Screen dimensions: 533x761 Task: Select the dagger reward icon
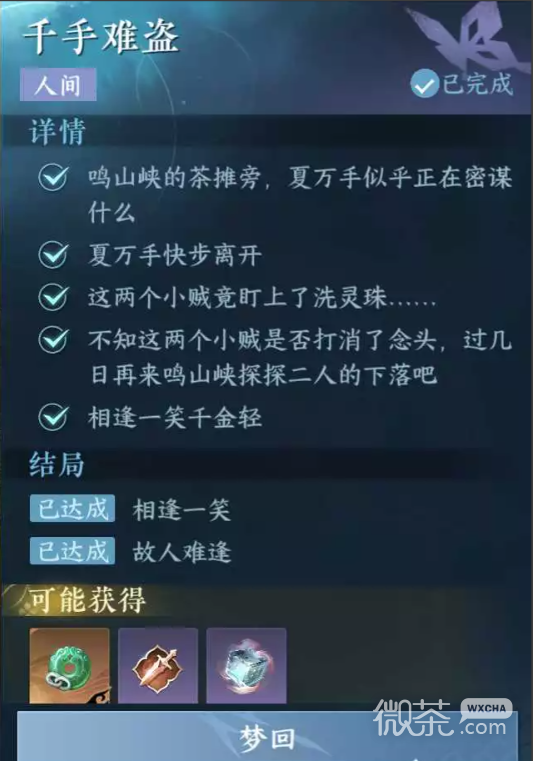point(158,665)
